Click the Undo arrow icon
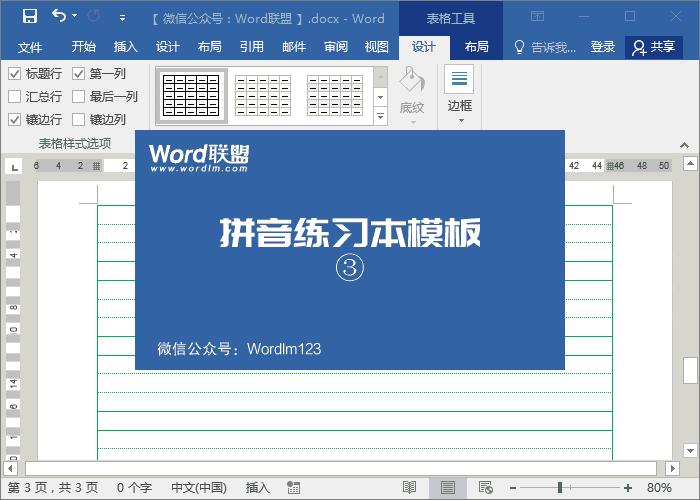This screenshot has width=700, height=500. 59,16
